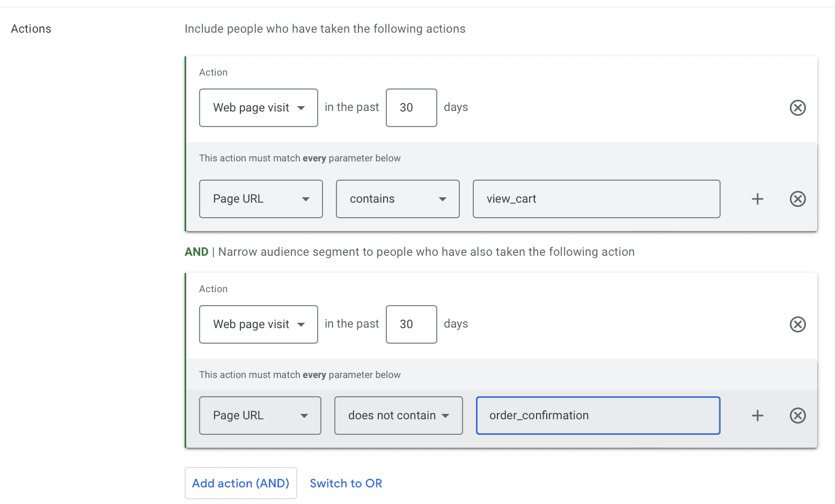Remove the order_confirmation parameter row
The height and width of the screenshot is (504, 836).
(797, 416)
